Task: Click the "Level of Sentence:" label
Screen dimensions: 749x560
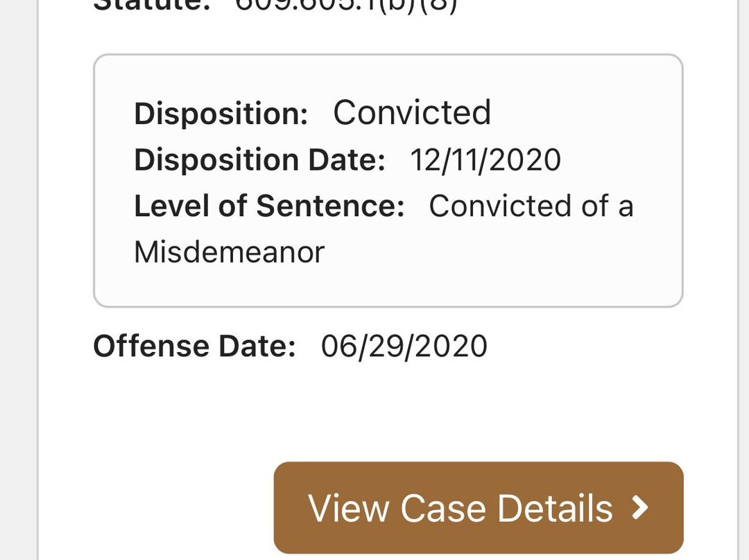Action: click(x=269, y=207)
